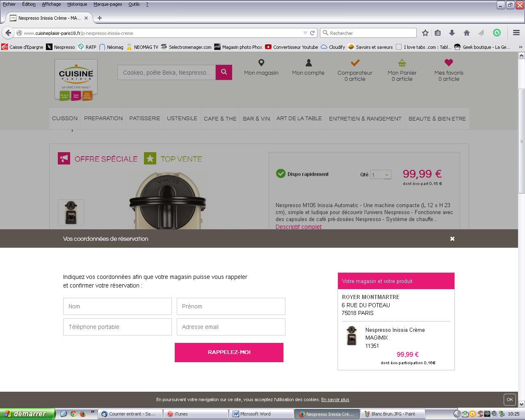The image size is (525, 420).
Task: Open the downloads arrow icon
Action: 452,33
